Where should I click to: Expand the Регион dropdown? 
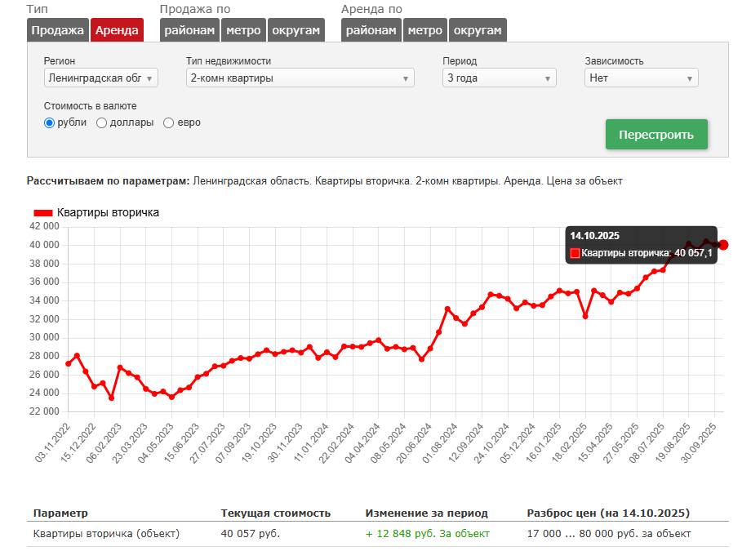point(100,78)
